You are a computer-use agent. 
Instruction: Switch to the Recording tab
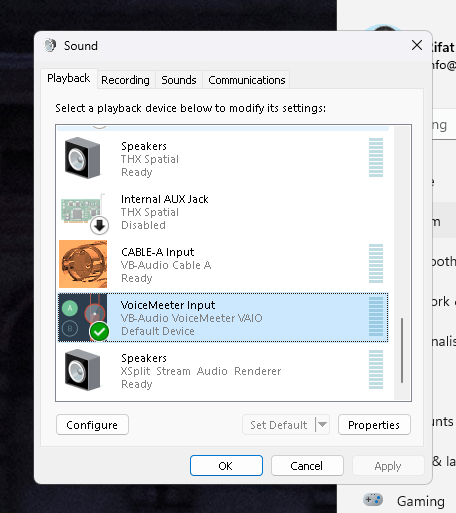pos(125,80)
